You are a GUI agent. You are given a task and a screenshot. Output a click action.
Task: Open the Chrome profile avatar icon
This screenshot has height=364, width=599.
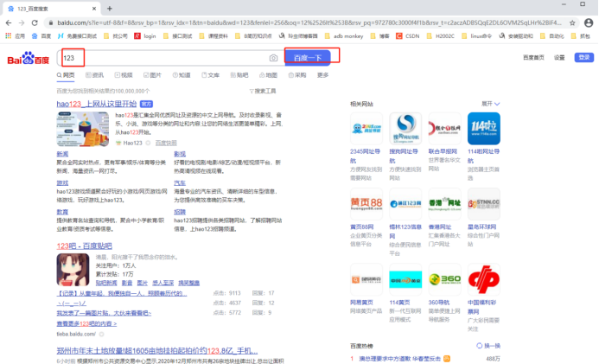pyautogui.click(x=589, y=23)
